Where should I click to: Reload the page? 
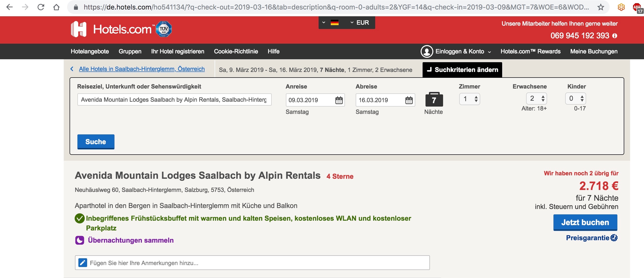[x=41, y=7]
